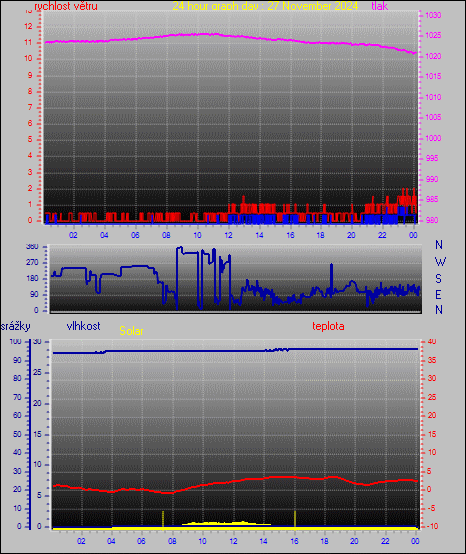The width and height of the screenshot is (466, 554).
Task: Click the '06' hour mark on wind graph
Action: pyautogui.click(x=135, y=235)
